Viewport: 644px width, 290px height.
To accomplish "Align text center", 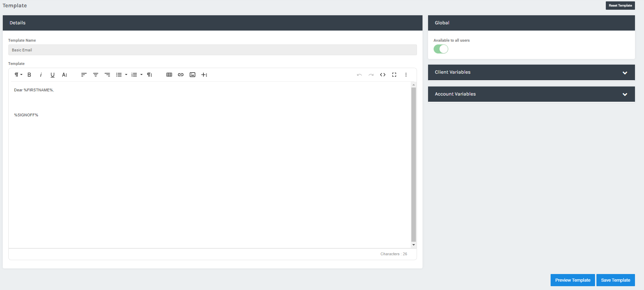I will click(x=95, y=75).
